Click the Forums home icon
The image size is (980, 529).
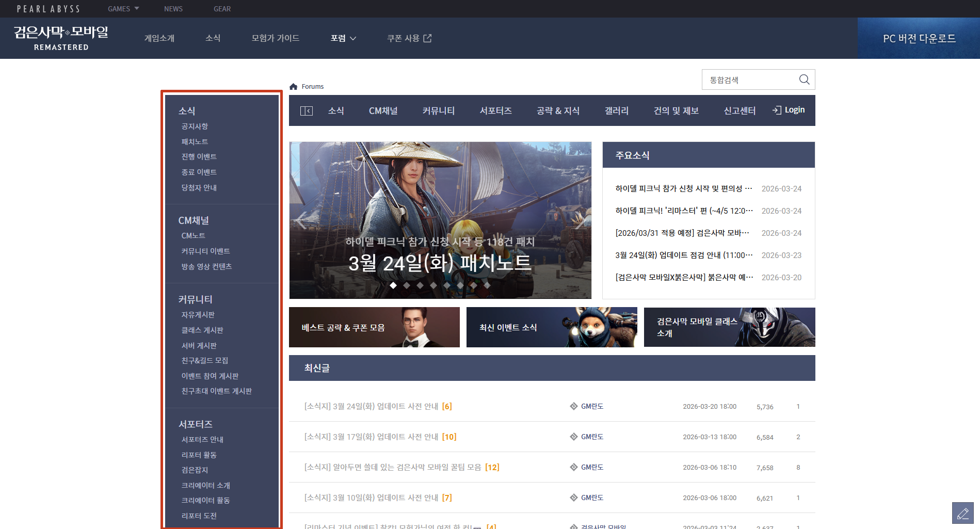click(294, 87)
